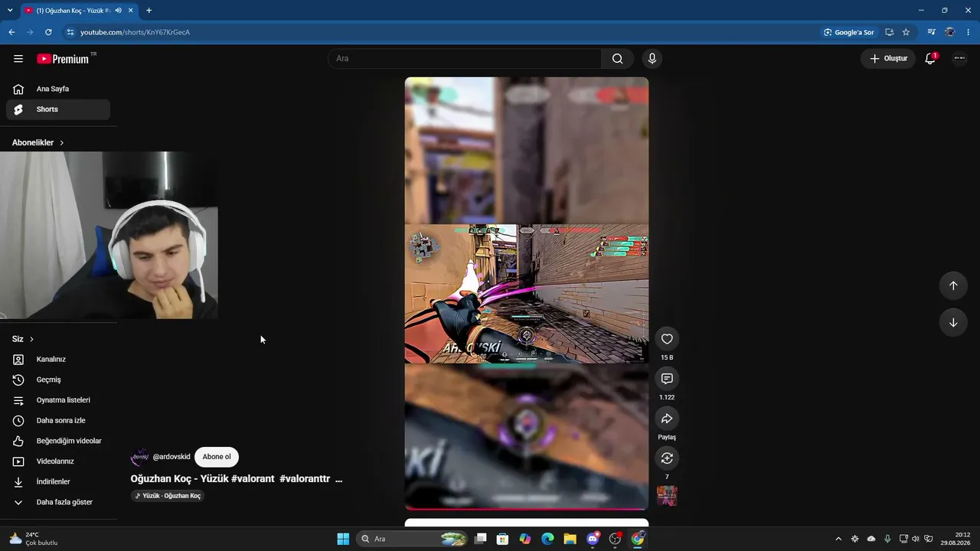This screenshot has width=980, height=551.
Task: Click the Google'a Sor button
Action: click(848, 32)
